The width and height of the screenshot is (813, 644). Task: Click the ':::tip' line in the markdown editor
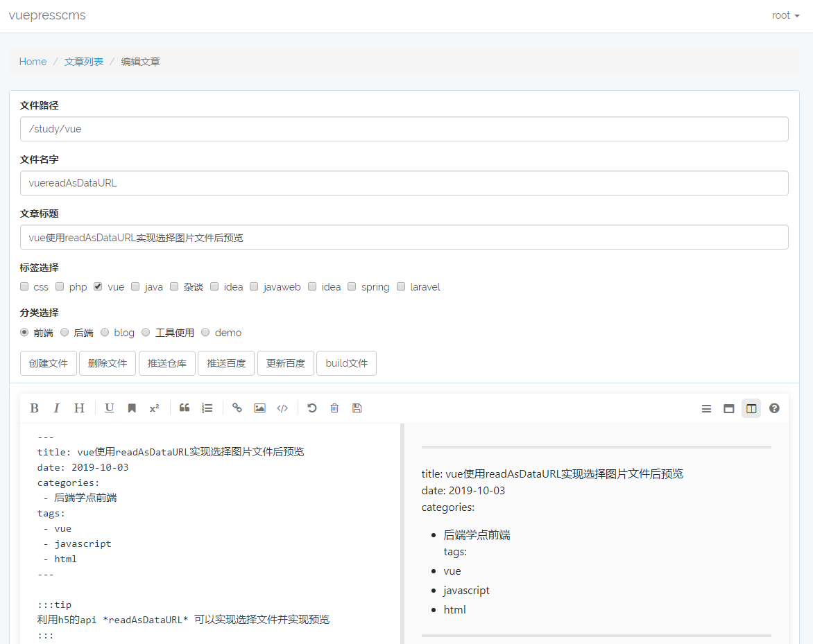(x=54, y=604)
